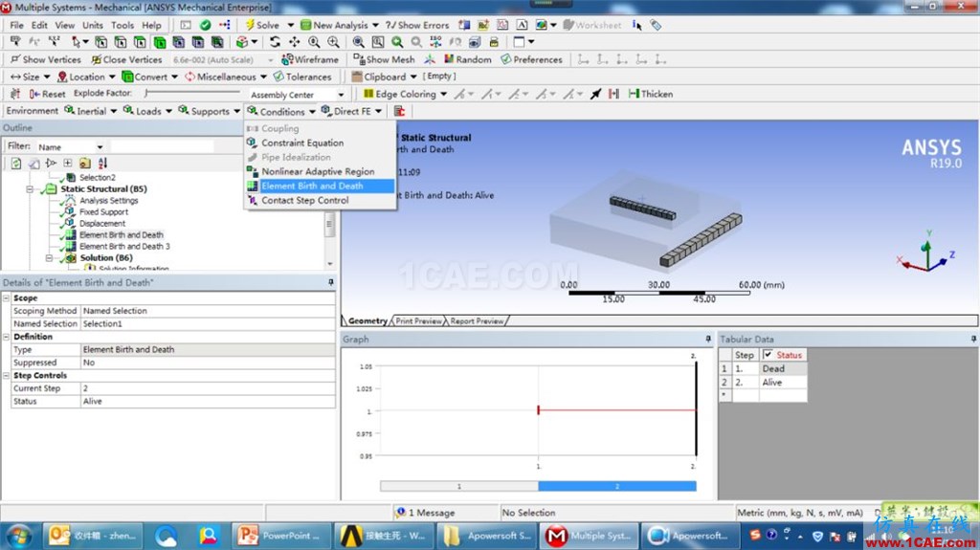Toggle Close Vertices

(127, 59)
